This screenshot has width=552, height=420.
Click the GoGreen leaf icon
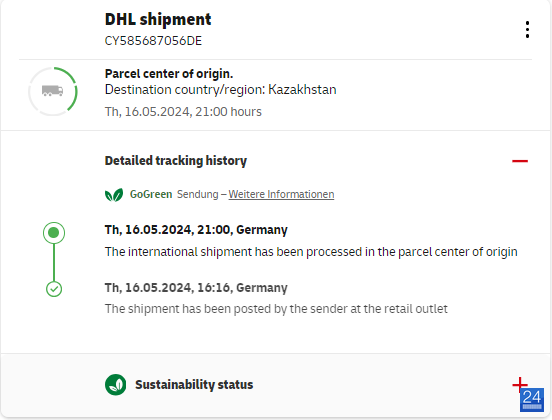tap(114, 195)
